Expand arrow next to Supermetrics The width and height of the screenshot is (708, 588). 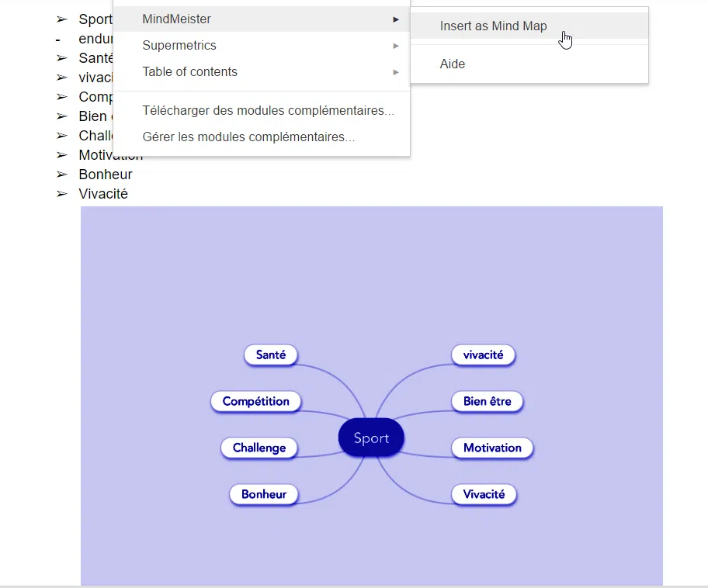click(396, 46)
